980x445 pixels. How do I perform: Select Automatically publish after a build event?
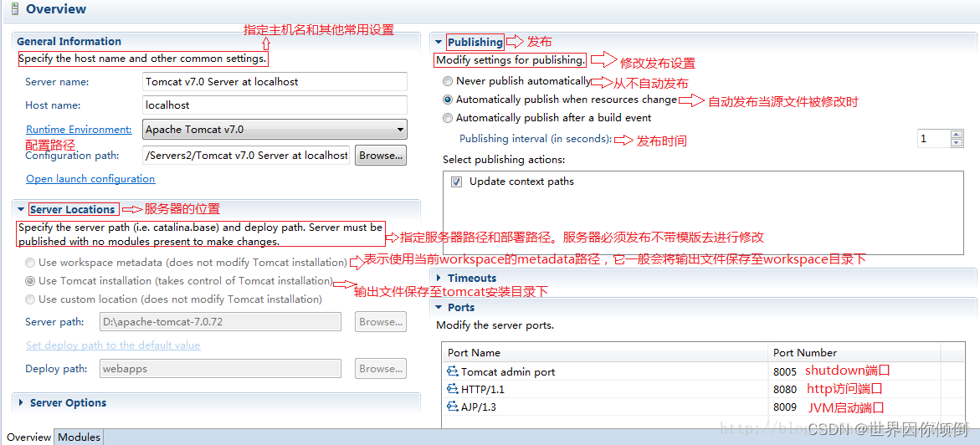pyautogui.click(x=448, y=117)
